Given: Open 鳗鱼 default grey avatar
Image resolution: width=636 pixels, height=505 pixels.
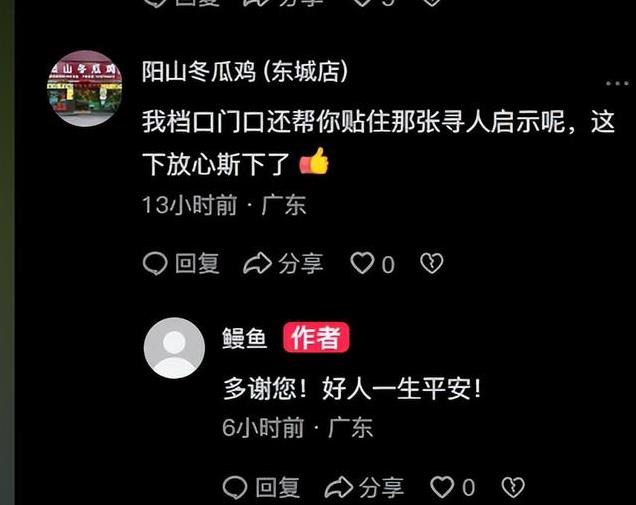Looking at the screenshot, I should tap(174, 348).
